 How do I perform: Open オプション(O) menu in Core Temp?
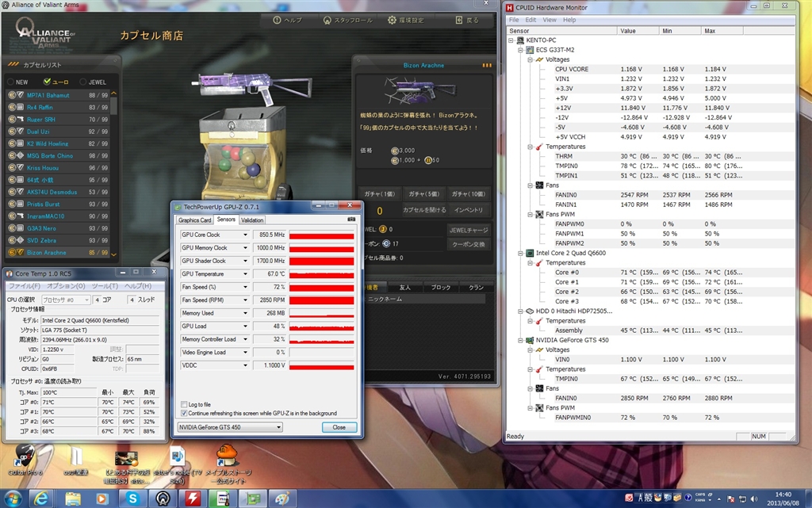click(66, 286)
